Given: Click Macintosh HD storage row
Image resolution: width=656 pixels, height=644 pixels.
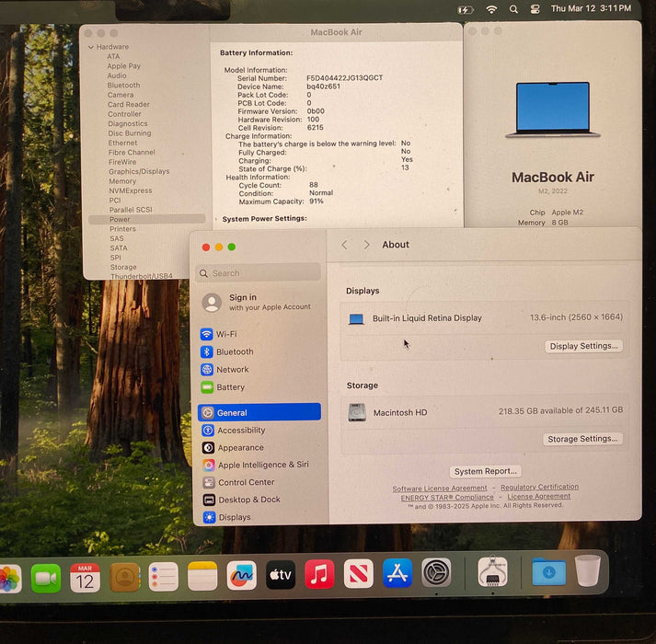Looking at the screenshot, I should pos(485,412).
